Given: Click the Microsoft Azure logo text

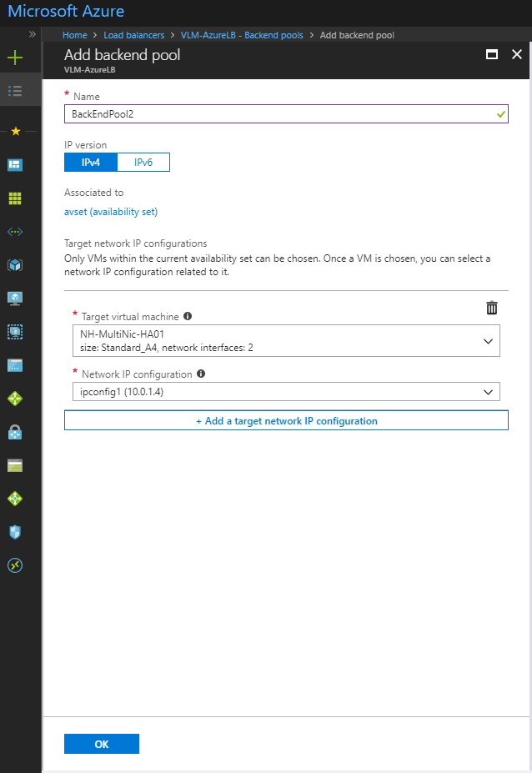Looking at the screenshot, I should click(66, 11).
